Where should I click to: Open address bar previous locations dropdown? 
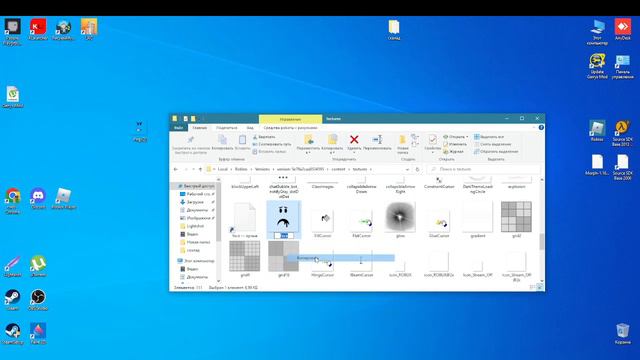(x=407, y=169)
